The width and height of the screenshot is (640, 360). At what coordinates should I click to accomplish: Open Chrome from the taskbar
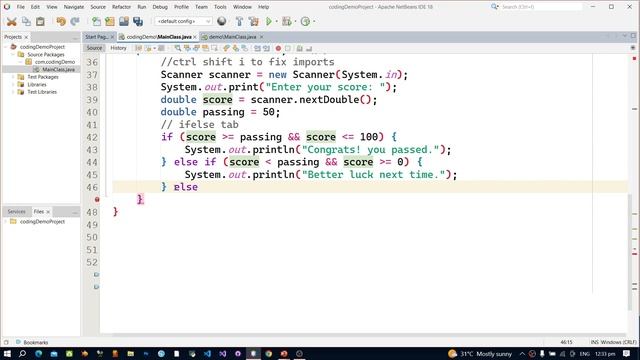click(x=269, y=353)
